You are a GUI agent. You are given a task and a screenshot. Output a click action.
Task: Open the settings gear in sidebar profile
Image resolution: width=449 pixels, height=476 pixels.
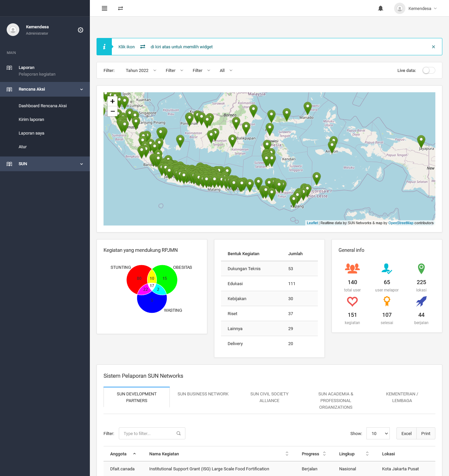[x=81, y=30]
